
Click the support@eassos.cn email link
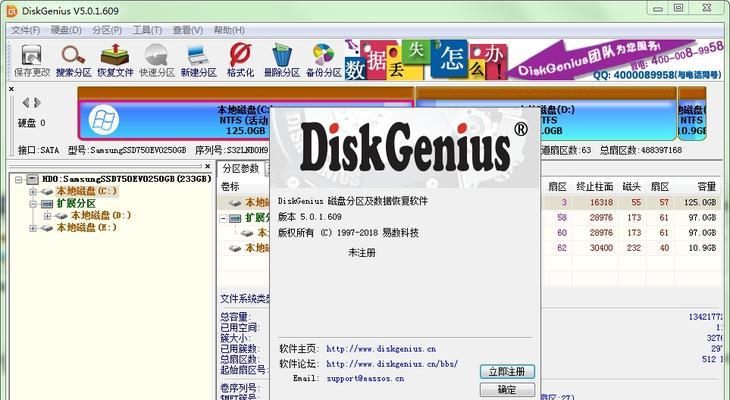pyautogui.click(x=365, y=379)
